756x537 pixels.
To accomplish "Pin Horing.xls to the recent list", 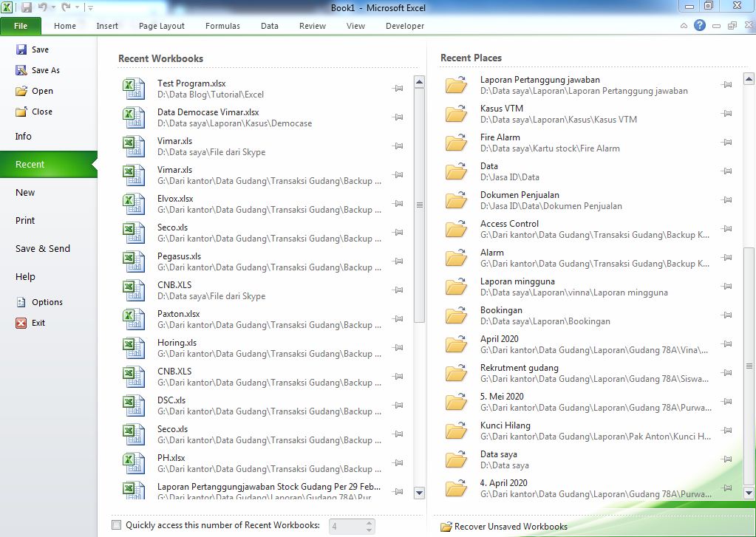I will [x=398, y=348].
